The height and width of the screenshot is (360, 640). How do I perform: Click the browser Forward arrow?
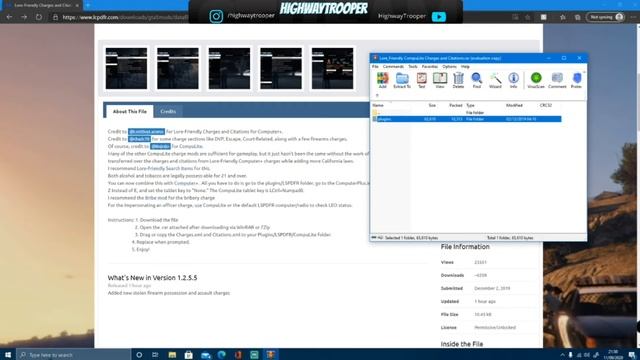click(24, 17)
